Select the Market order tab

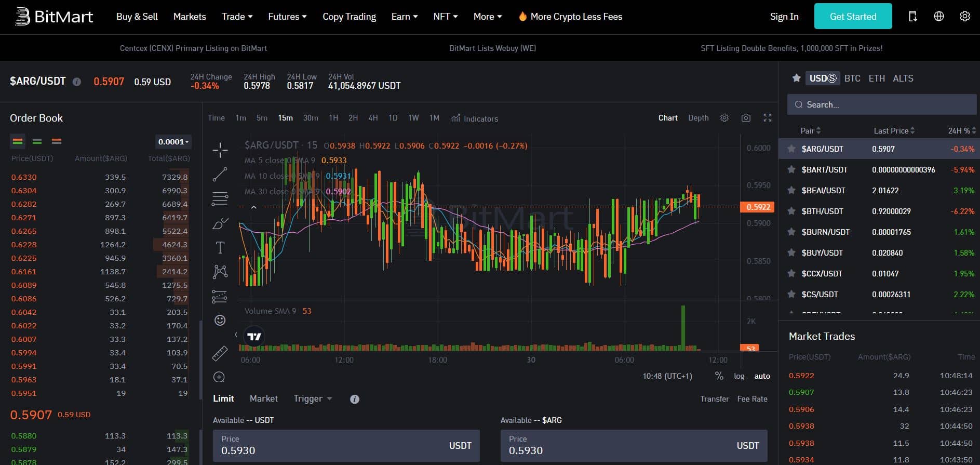263,398
